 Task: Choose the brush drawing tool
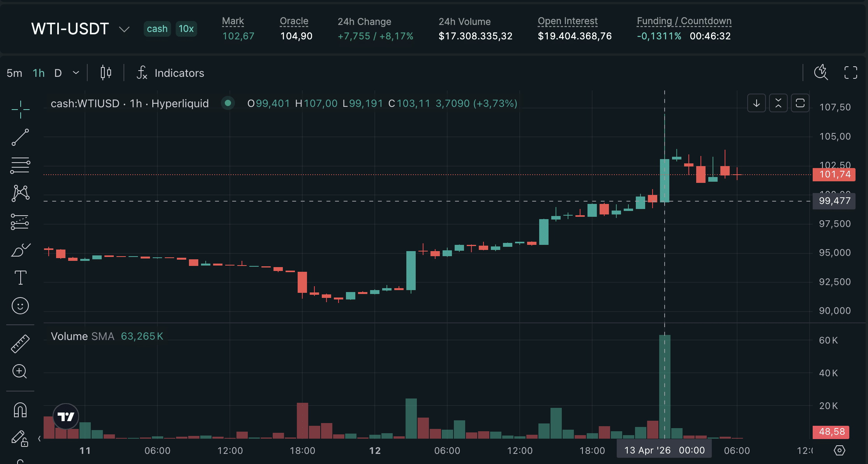click(20, 250)
